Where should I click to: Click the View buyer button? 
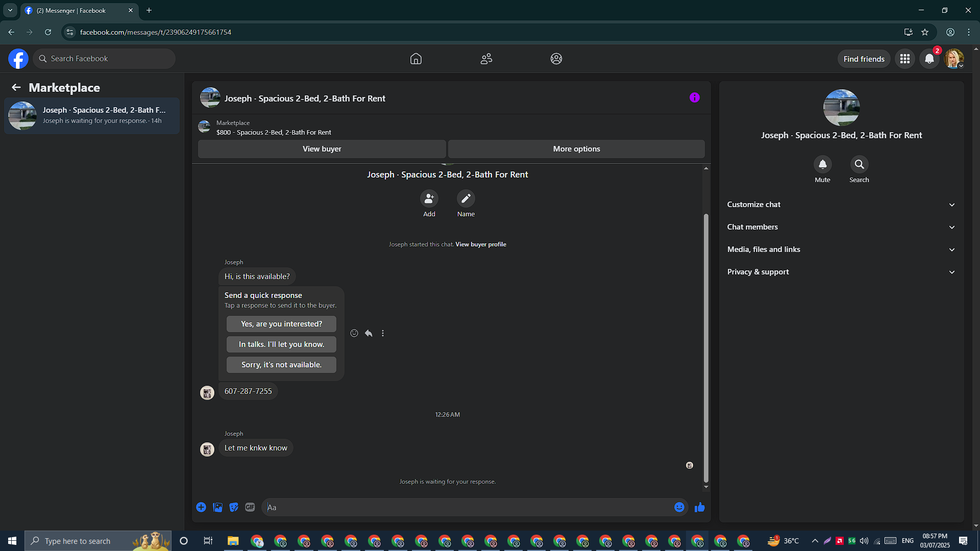pyautogui.click(x=322, y=149)
